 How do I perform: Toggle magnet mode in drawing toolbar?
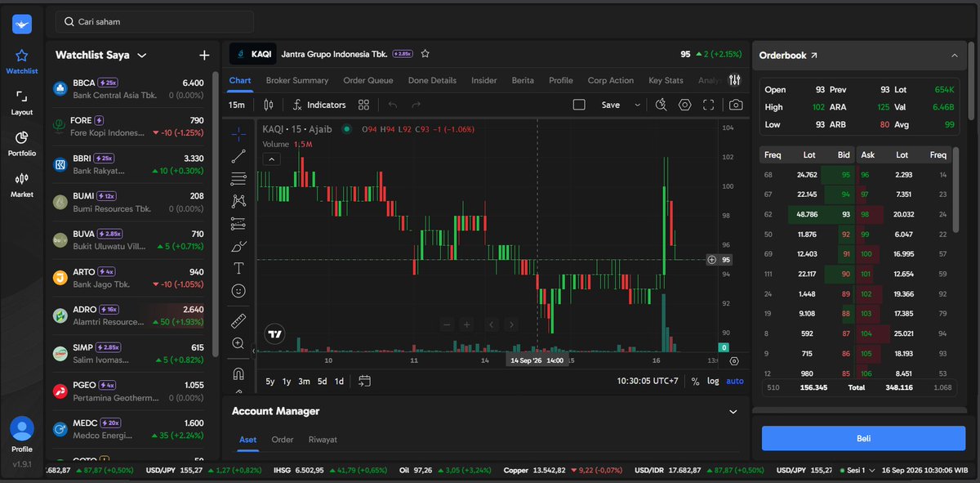238,373
